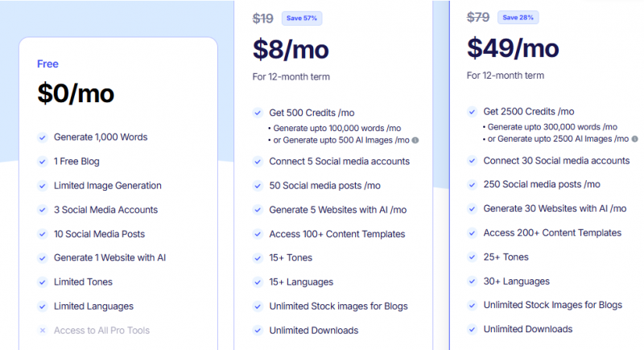Click the $49/mo price heading

[x=513, y=48]
